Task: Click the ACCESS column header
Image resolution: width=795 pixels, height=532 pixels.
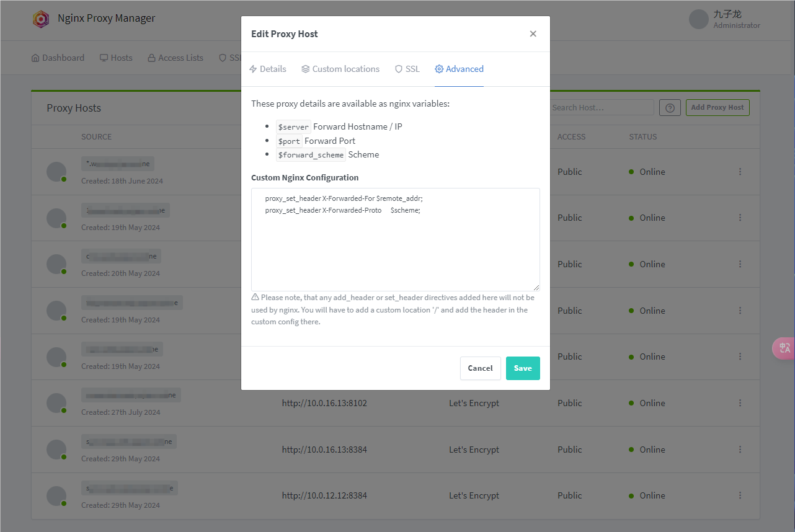Action: pos(571,137)
